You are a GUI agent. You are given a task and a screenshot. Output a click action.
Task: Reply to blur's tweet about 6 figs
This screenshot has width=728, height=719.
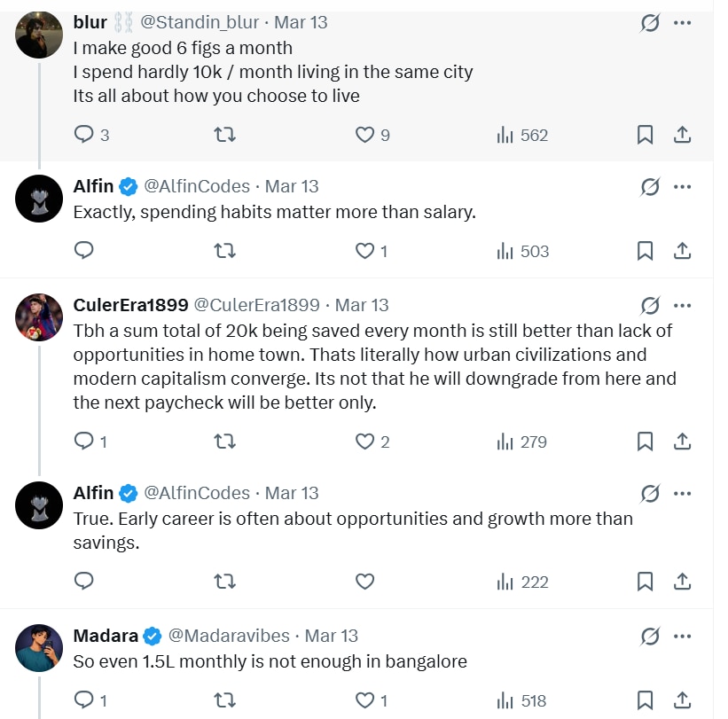(x=84, y=135)
